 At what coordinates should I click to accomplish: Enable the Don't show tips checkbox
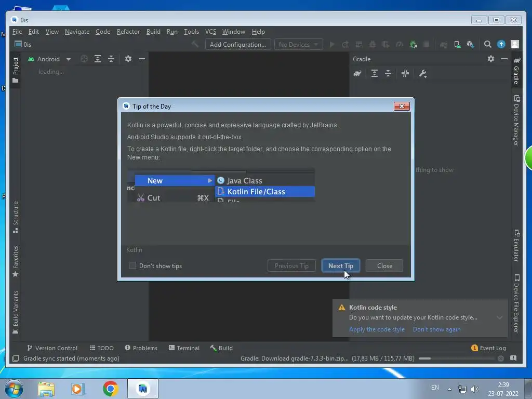[x=132, y=265]
